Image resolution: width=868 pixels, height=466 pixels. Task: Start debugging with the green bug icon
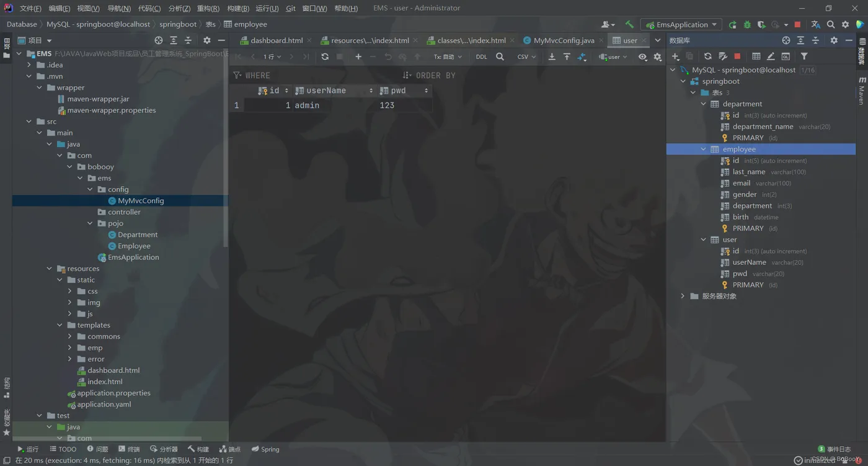click(x=747, y=25)
